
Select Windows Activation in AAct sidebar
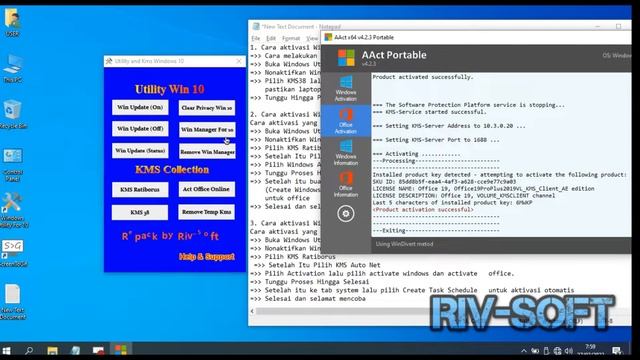[346, 89]
